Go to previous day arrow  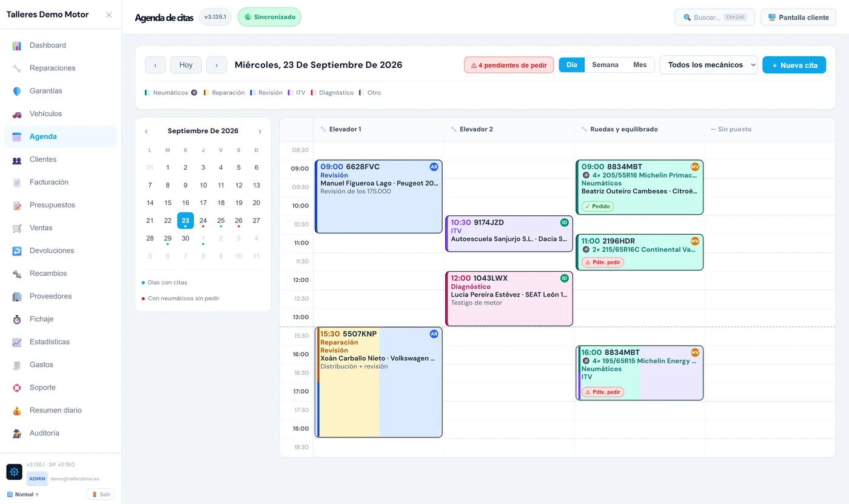(155, 65)
